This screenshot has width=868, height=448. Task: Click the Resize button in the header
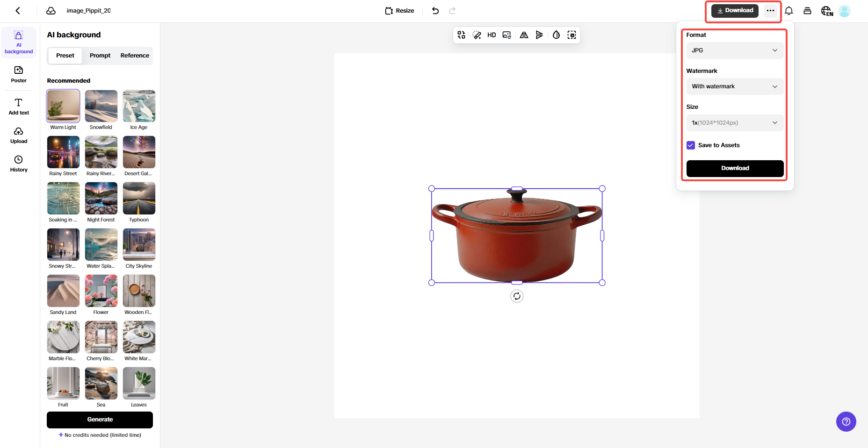[x=400, y=11]
